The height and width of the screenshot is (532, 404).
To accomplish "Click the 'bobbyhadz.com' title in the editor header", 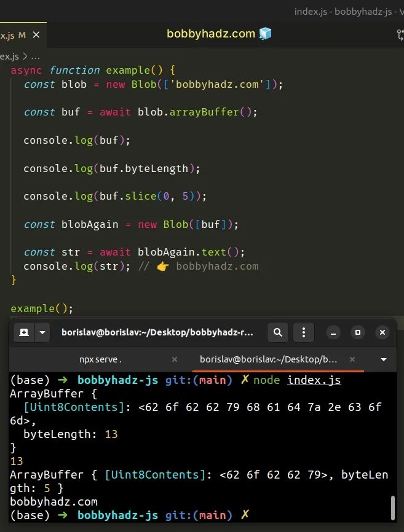I will [211, 34].
